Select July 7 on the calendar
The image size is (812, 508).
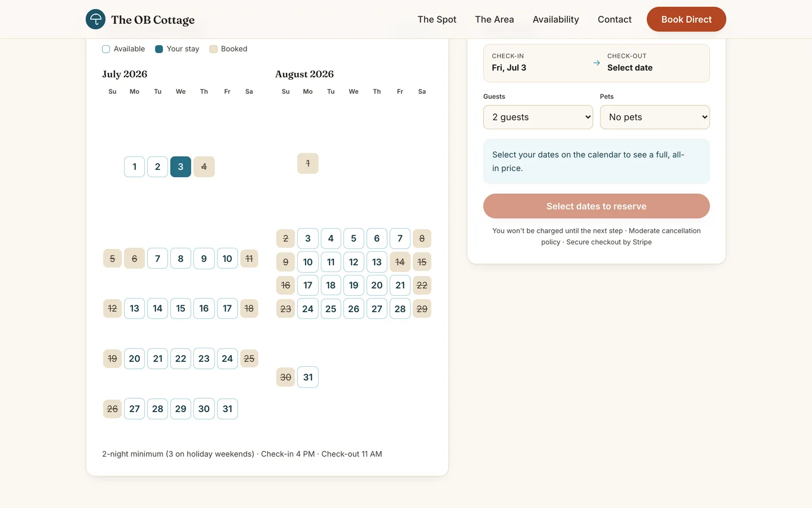pyautogui.click(x=157, y=259)
